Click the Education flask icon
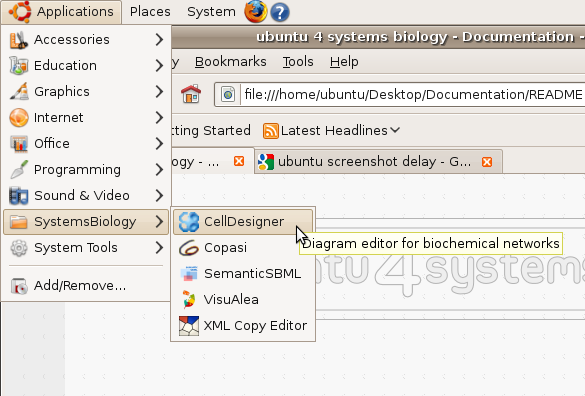 coord(19,66)
